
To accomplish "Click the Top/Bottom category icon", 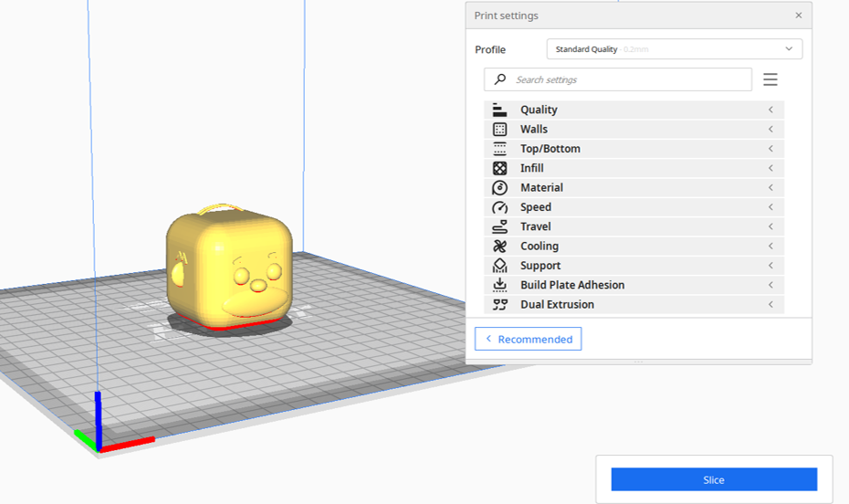I will click(x=499, y=149).
